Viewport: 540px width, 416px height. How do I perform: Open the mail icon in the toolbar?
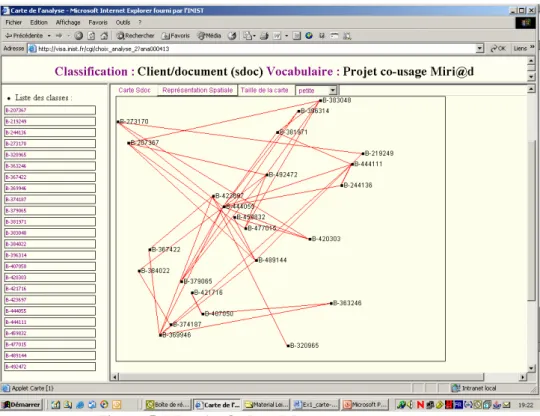pos(249,35)
